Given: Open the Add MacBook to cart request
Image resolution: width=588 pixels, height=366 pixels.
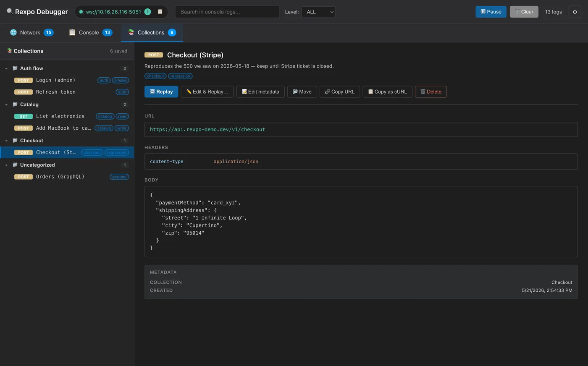Looking at the screenshot, I should (67, 128).
